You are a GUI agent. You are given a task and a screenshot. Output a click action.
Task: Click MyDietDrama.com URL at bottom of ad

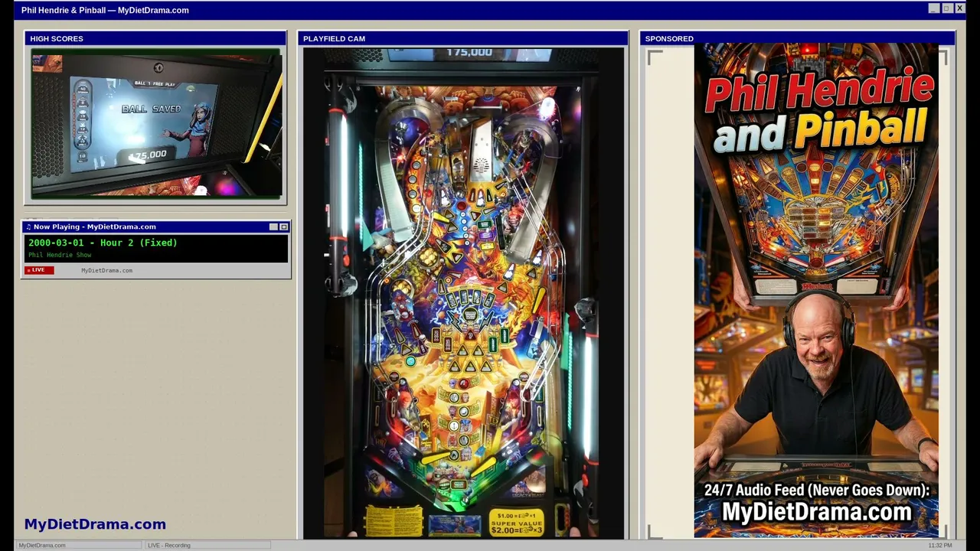(816, 512)
